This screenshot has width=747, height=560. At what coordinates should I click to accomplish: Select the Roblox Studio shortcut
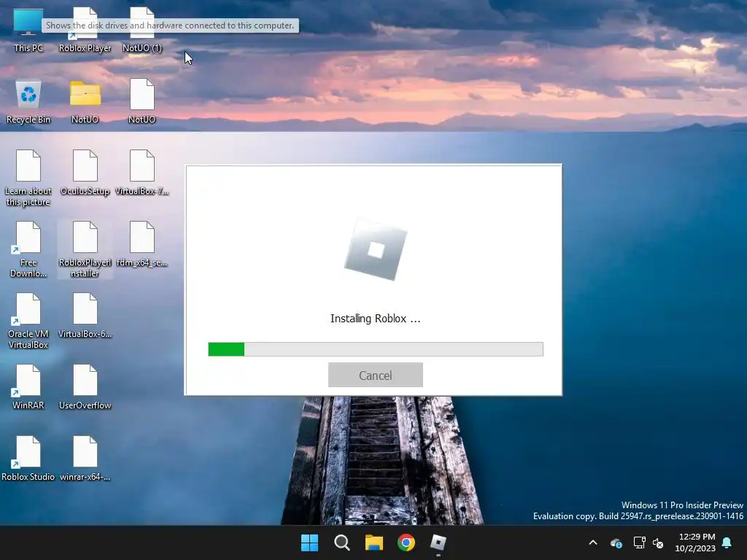28,459
